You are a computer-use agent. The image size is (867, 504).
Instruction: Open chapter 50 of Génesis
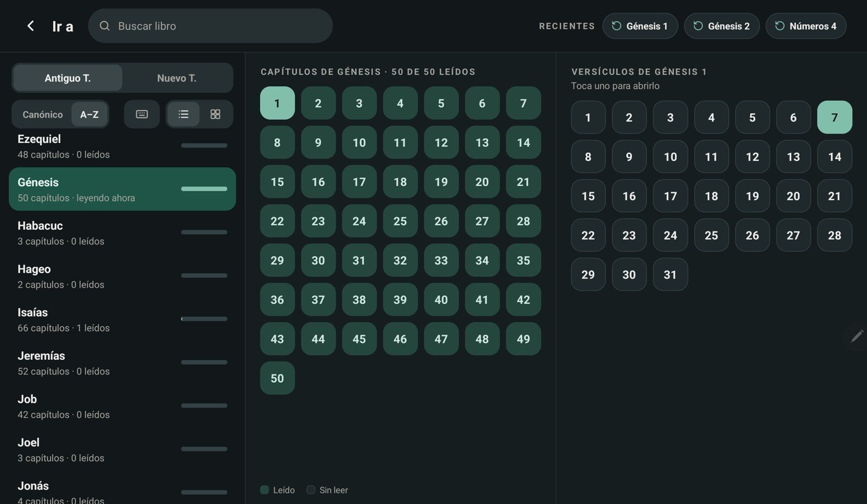(277, 378)
